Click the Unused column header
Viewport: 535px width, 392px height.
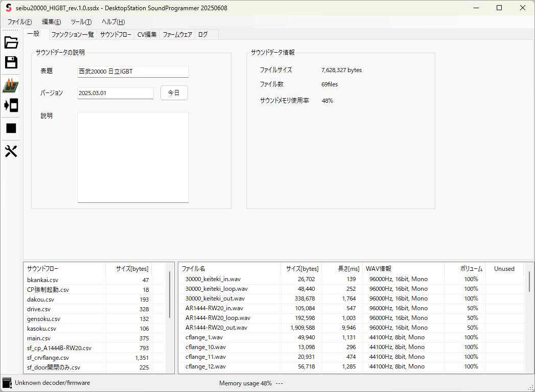tap(504, 269)
